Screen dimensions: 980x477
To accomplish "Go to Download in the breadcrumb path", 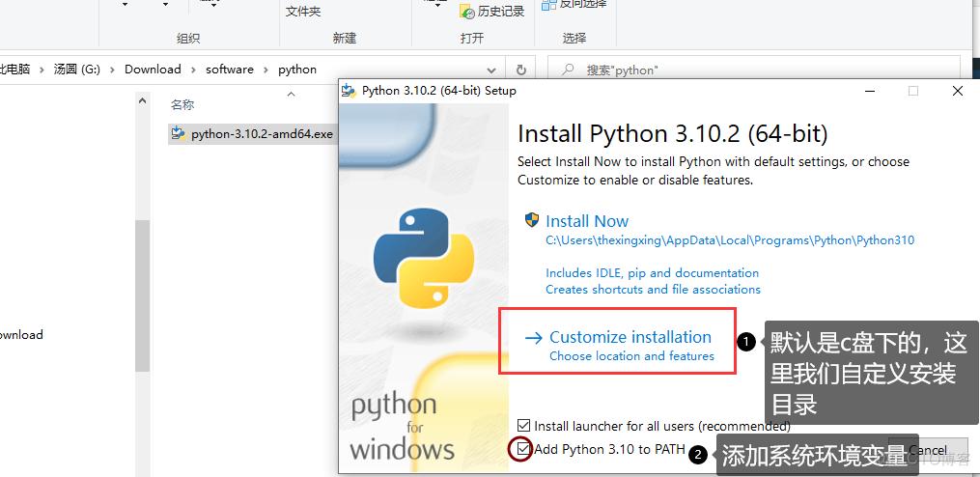I will point(153,70).
